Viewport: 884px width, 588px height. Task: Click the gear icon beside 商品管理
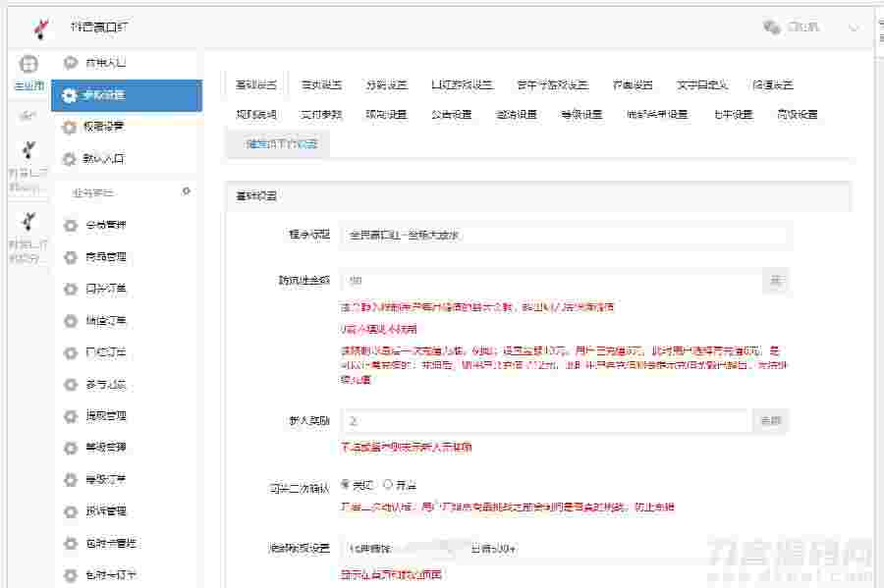pyautogui.click(x=69, y=257)
